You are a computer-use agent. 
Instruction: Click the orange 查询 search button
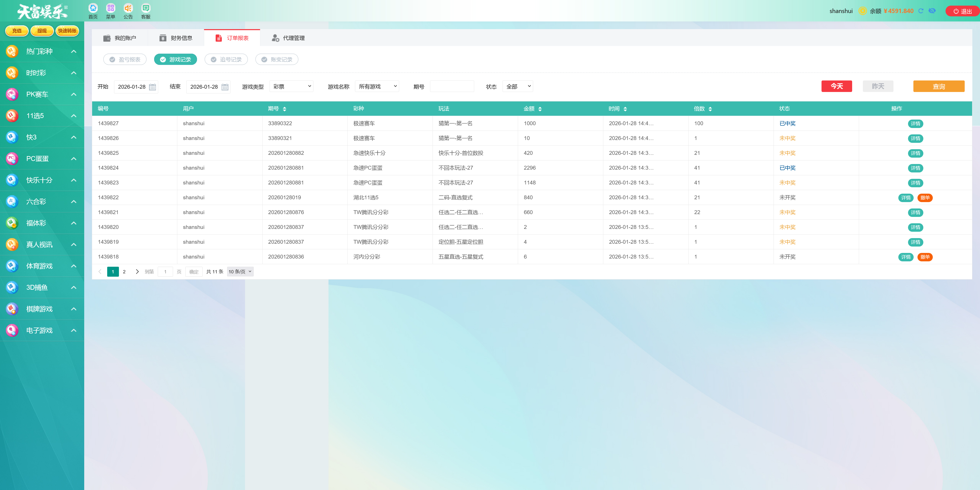point(939,86)
